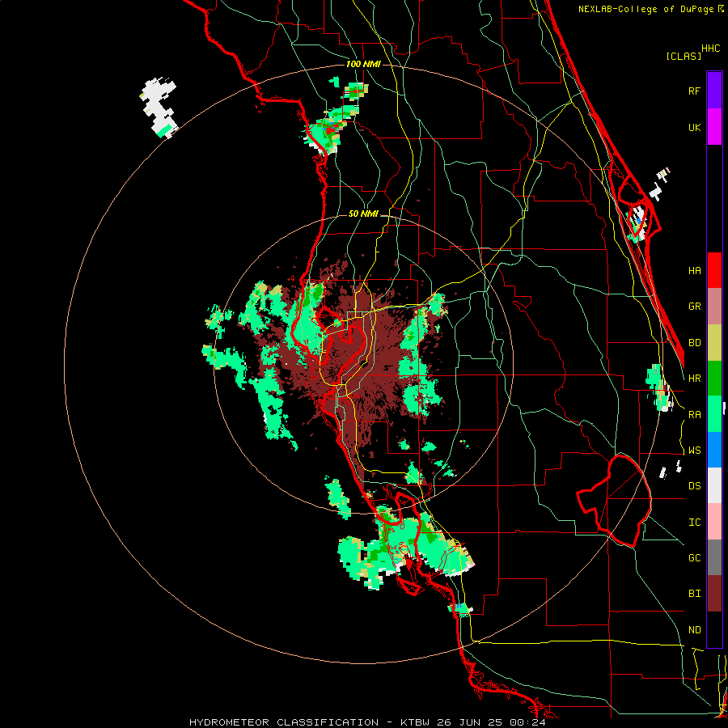Click the UK magenta legend swatch
This screenshot has width=728, height=728.
714,127
